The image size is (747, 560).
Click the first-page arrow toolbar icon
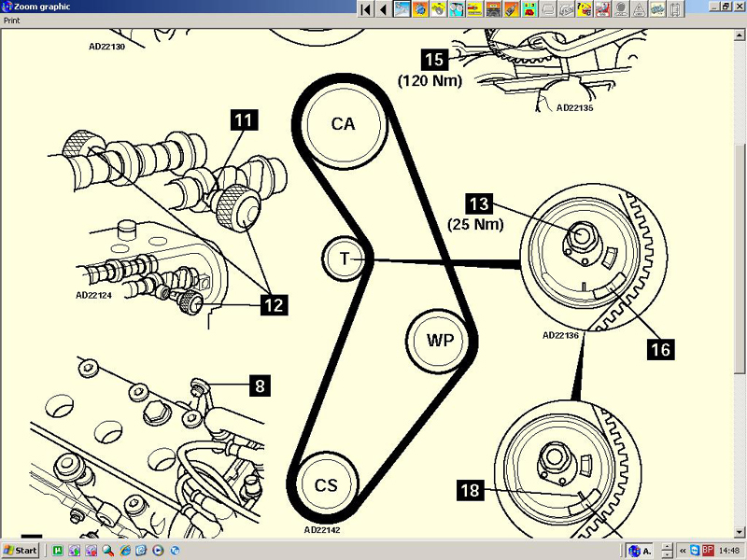click(x=365, y=8)
